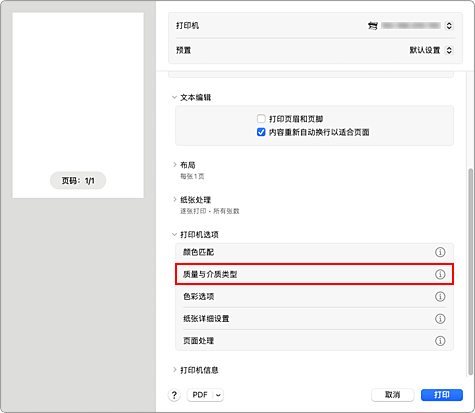Open the 打印机 selection dropdown
Screen dimensions: 475x413
point(449,26)
